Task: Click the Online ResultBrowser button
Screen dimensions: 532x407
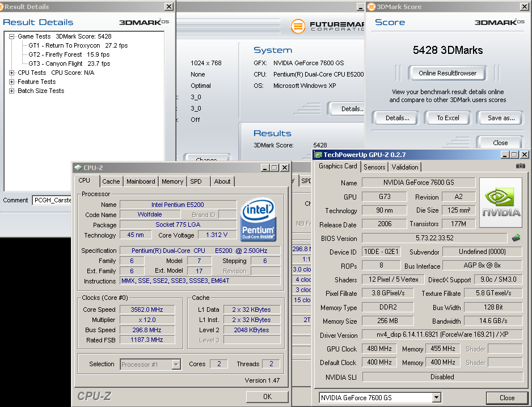Action: (x=447, y=73)
